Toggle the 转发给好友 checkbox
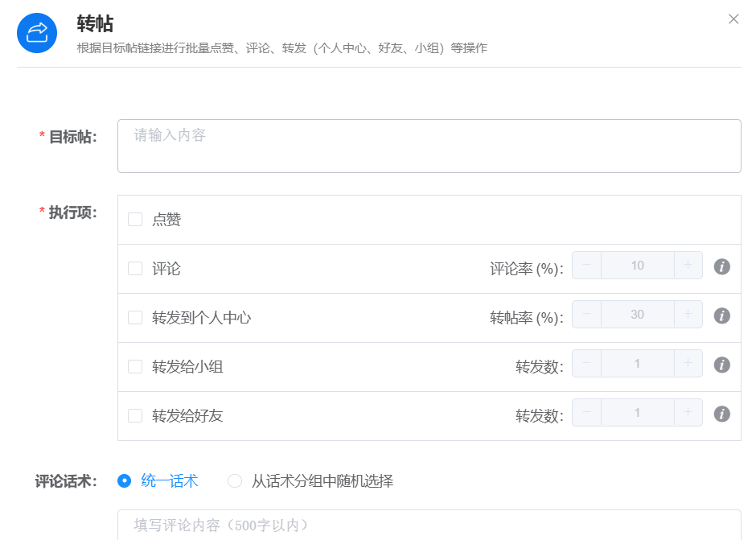This screenshot has width=756, height=540. (135, 415)
